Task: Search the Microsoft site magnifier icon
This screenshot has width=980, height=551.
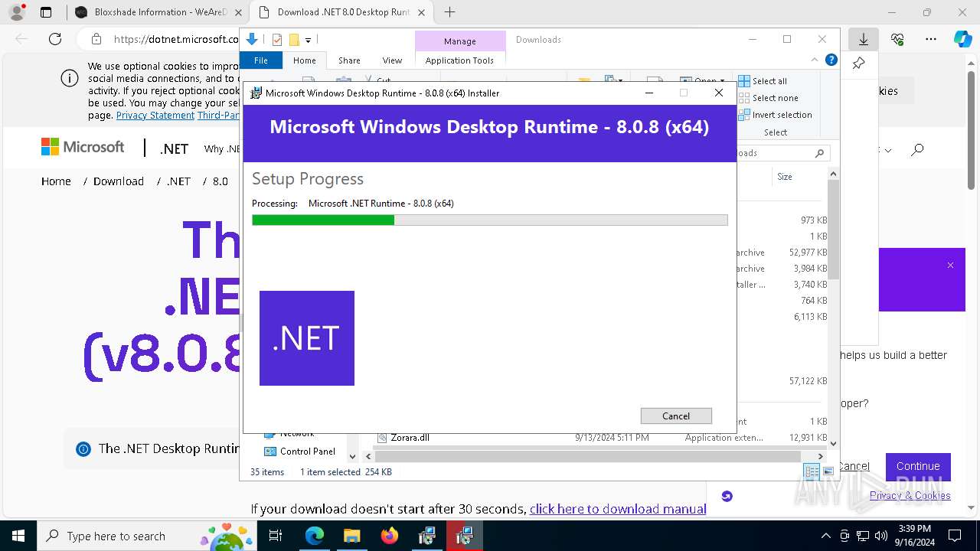Action: 917,149
